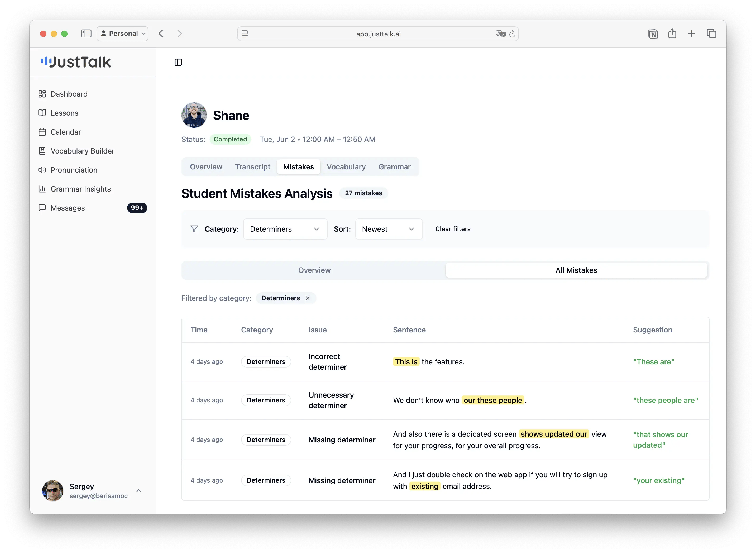This screenshot has width=756, height=553.
Task: Switch to the Overview tab
Action: [206, 167]
